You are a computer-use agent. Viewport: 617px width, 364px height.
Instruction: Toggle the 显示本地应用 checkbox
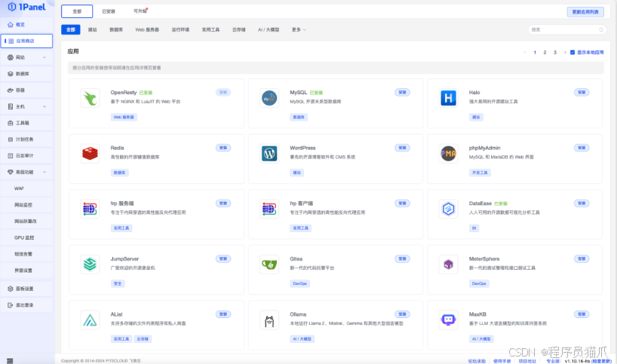tap(572, 52)
